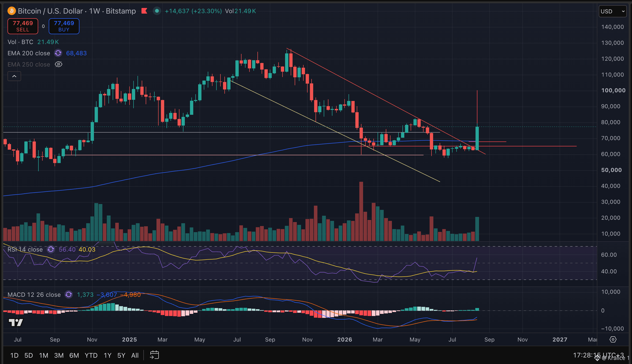Click the Bitcoin / U.S. Dollar symbol title
Image resolution: width=632 pixels, height=364 pixels.
[x=50, y=11]
